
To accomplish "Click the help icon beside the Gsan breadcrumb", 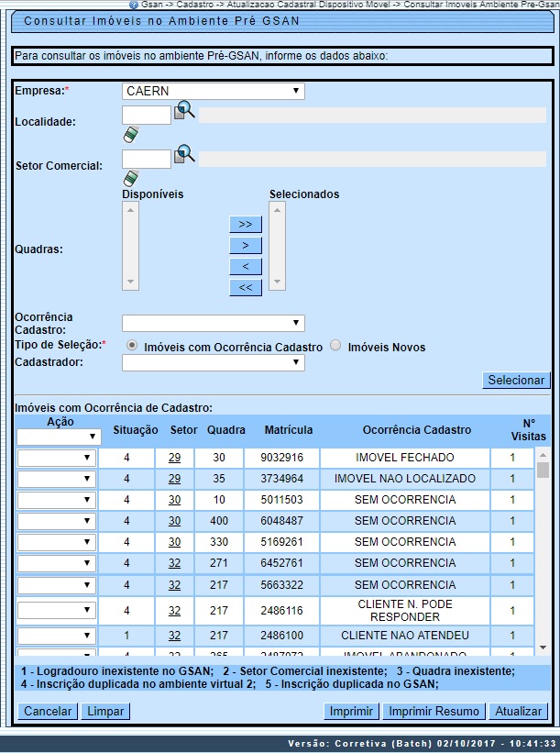I will pyautogui.click(x=134, y=5).
